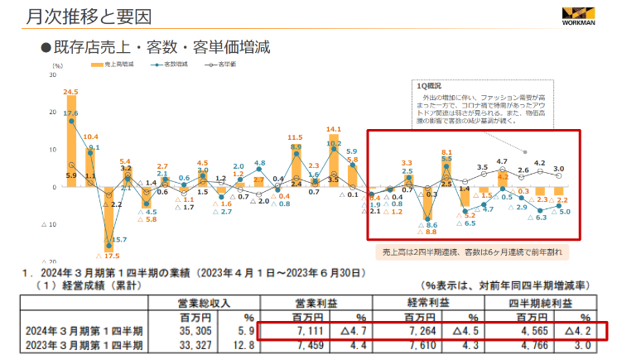Select the 14.1 bar data label
The height and width of the screenshot is (364, 617).
[x=334, y=129]
